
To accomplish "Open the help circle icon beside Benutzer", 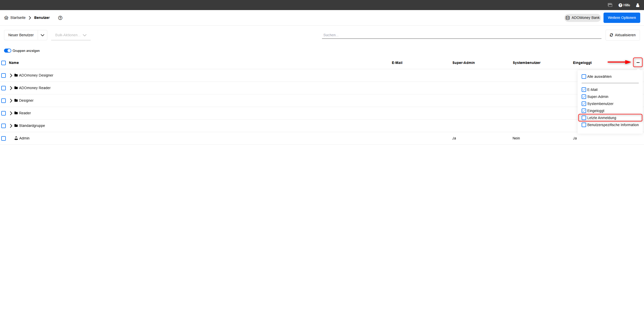I will click(x=60, y=18).
